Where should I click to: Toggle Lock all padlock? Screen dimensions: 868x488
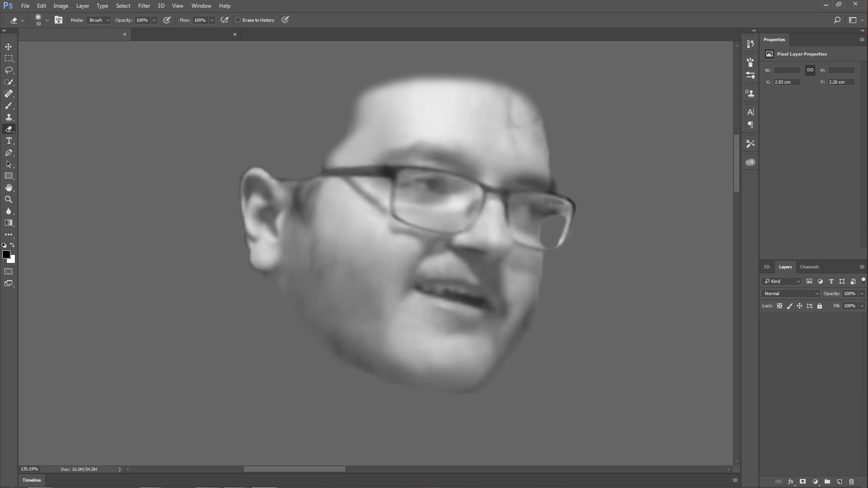[820, 306]
